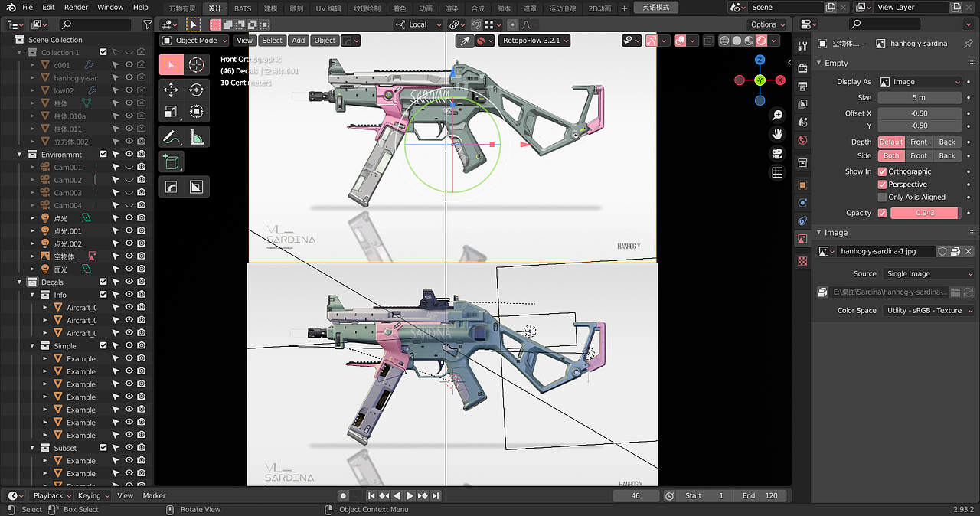Unlink the hanhog-y-sardina-1.jpg image with X
The image size is (980, 516).
coord(969,251)
